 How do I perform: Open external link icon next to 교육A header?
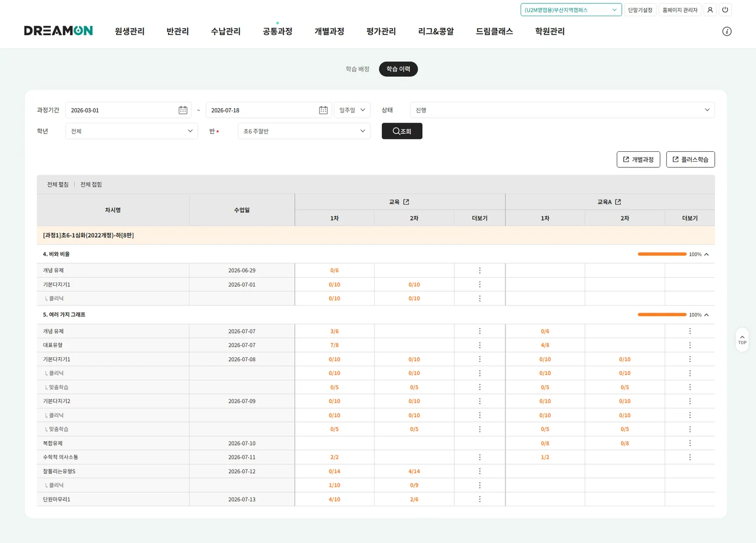618,202
